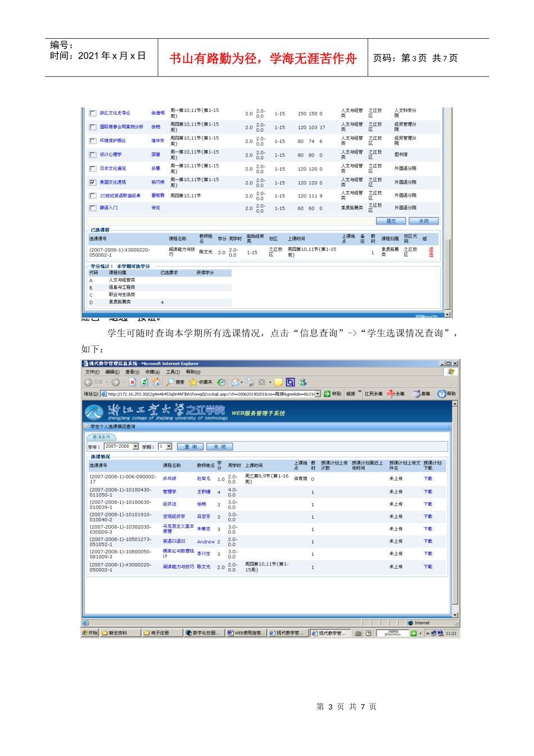The height and width of the screenshot is (756, 534).
Task: Click the Edit page icon after Print
Action: 262,382
